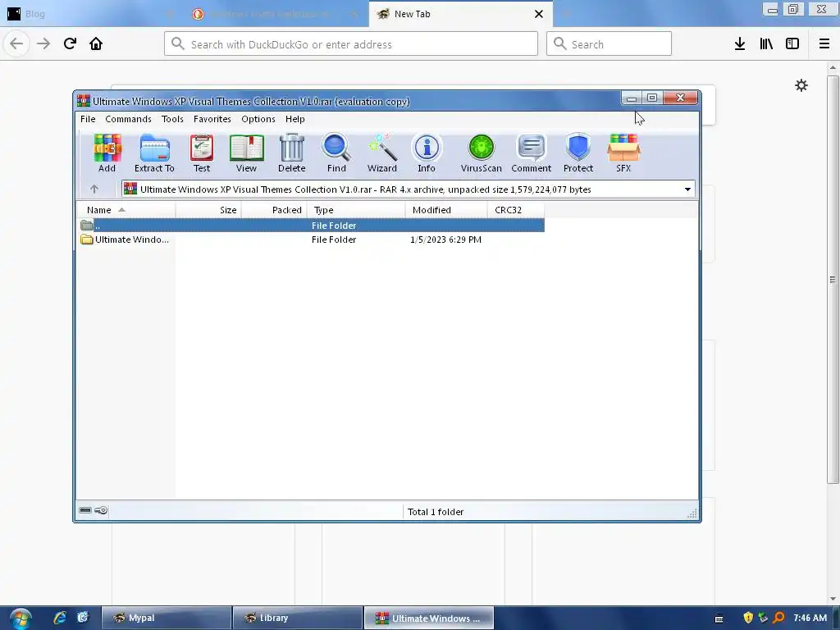840x630 pixels.
Task: Click the Windows Start orb
Action: pos(21,619)
